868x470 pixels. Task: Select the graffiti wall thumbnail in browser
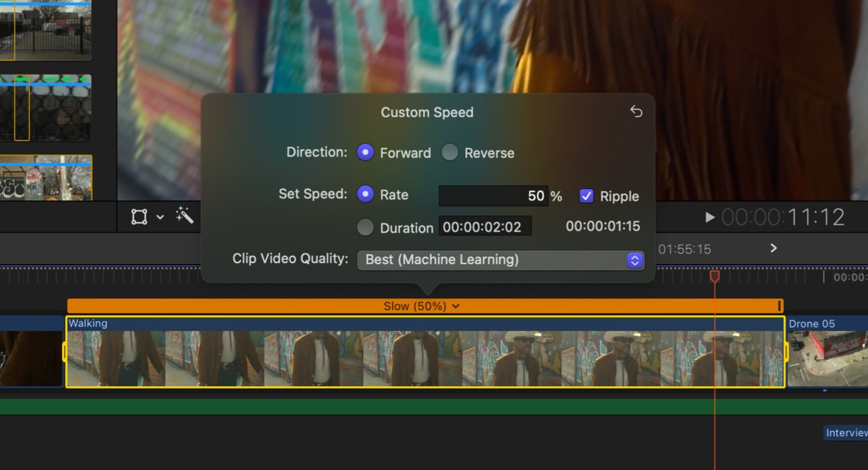pyautogui.click(x=46, y=178)
